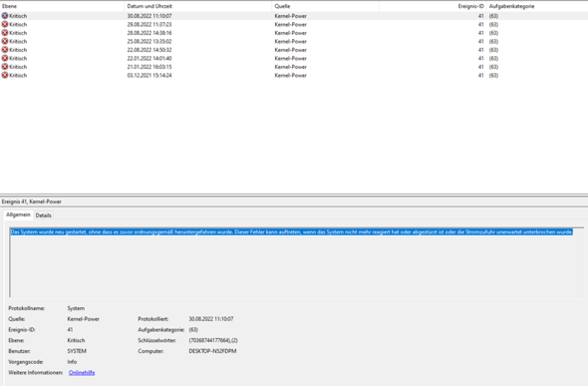588x386 pixels.
Task: Click the critical error icon for 21.01.2022 event
Action: click(5, 67)
